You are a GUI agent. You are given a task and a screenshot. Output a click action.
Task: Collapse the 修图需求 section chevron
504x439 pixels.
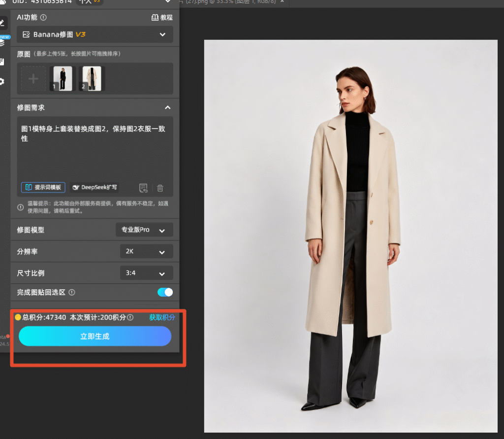167,107
